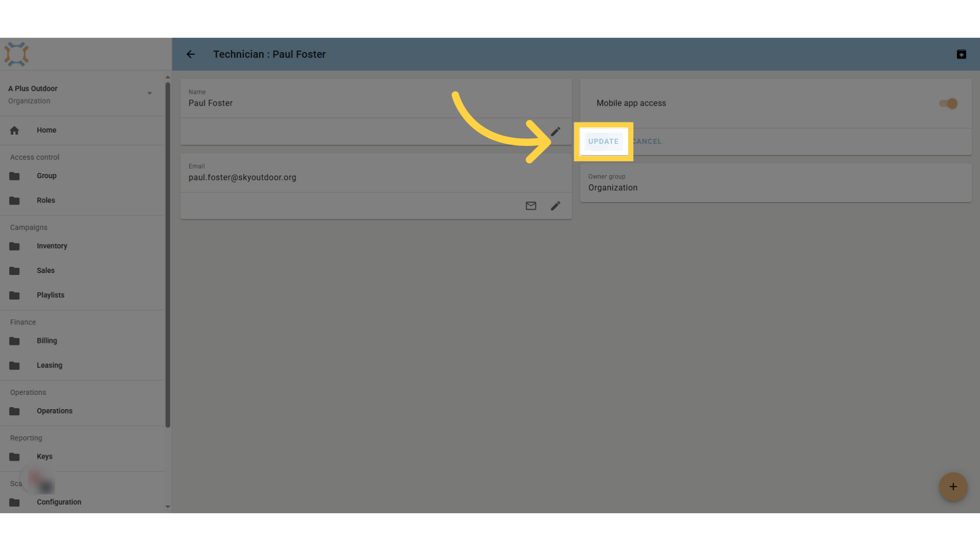Open the Operations folder icon

14,411
